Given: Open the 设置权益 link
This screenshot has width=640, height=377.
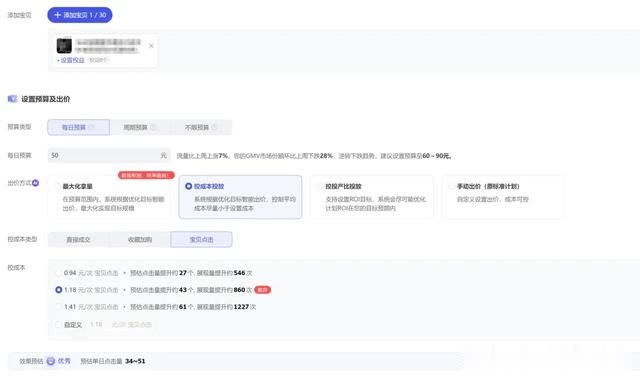Looking at the screenshot, I should coord(72,60).
